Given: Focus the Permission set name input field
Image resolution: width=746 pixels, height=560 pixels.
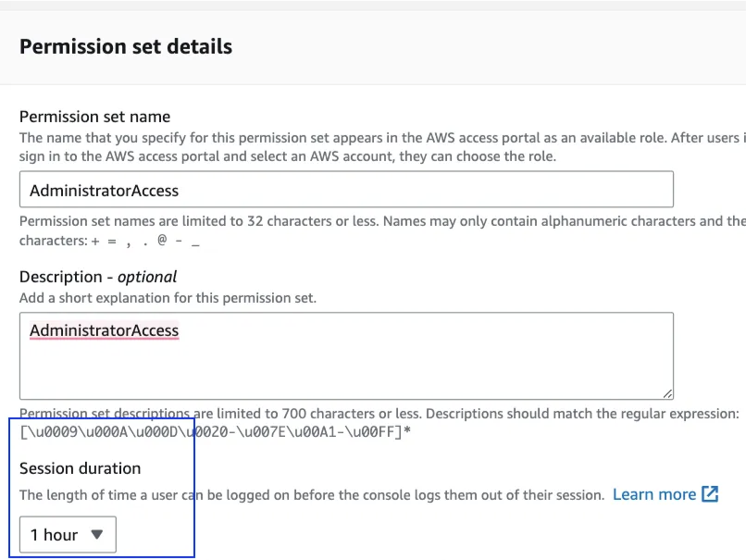Looking at the screenshot, I should (346, 190).
